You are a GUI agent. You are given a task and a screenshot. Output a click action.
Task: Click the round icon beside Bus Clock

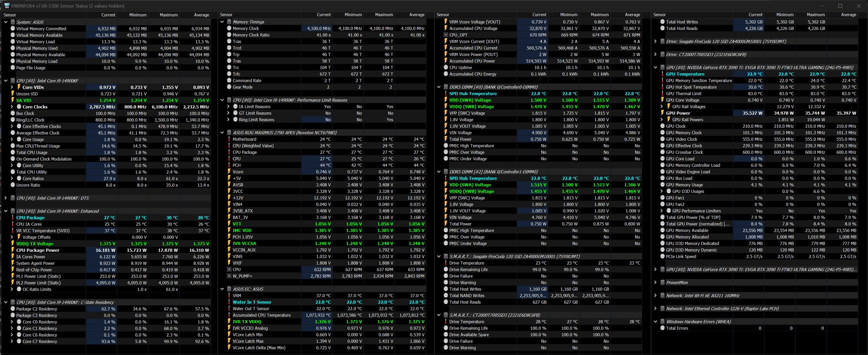coord(13,113)
